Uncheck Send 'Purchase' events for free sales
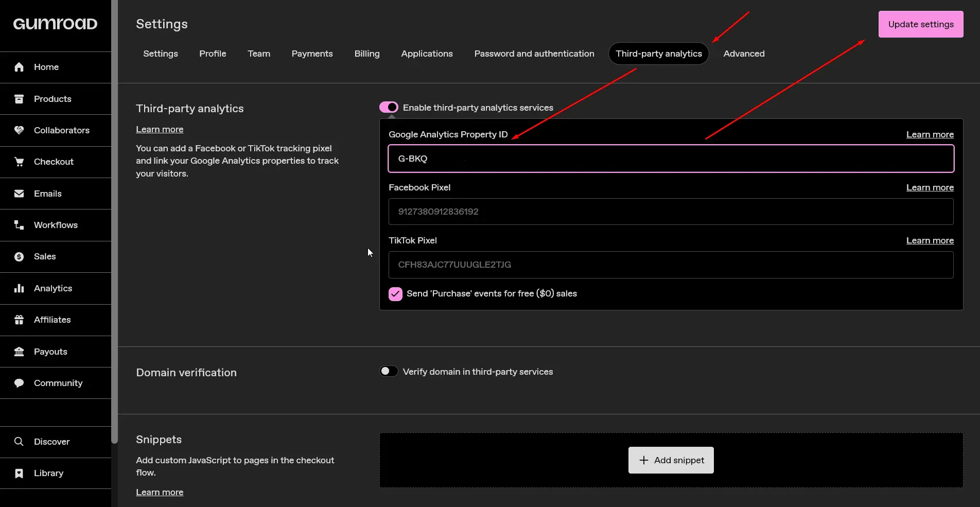980x507 pixels. (x=395, y=293)
